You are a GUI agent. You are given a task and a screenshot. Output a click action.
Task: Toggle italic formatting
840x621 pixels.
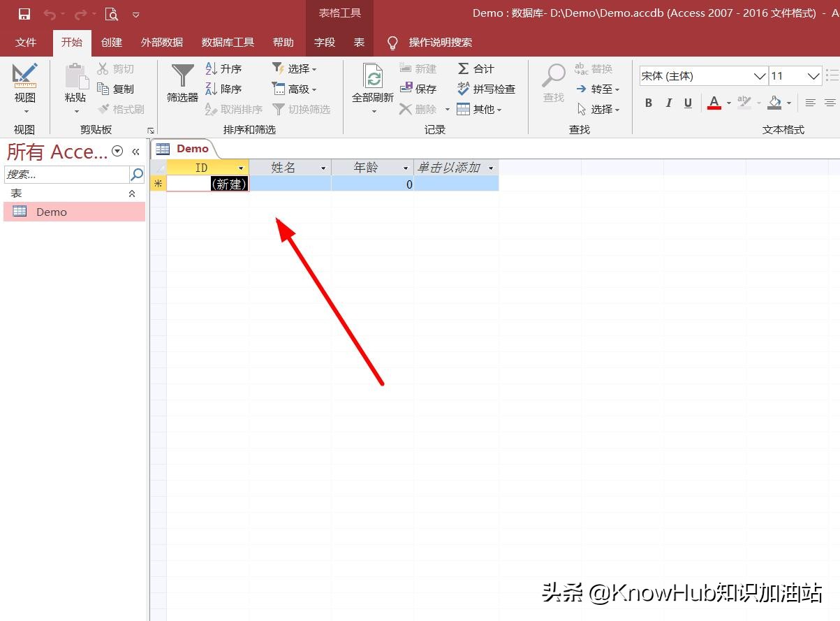click(668, 103)
